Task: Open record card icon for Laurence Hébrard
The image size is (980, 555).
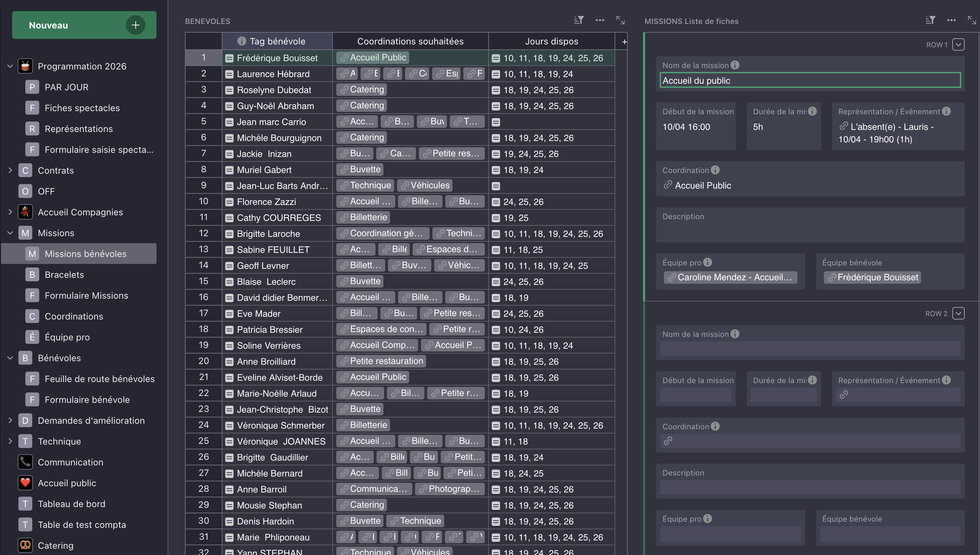Action: 229,74
